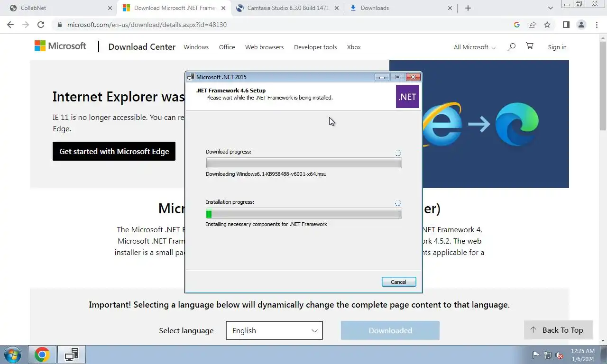This screenshot has width=607, height=364.
Task: Open Chrome side panel icon
Action: tap(566, 25)
